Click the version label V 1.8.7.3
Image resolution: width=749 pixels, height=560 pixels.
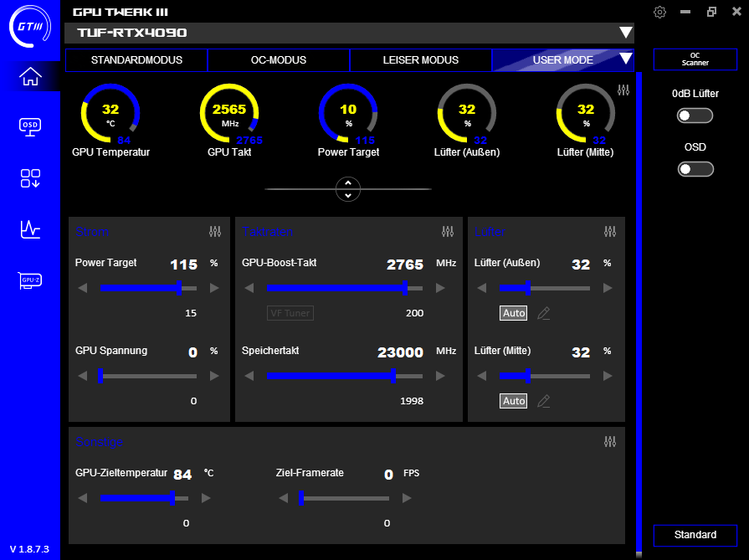click(x=29, y=549)
